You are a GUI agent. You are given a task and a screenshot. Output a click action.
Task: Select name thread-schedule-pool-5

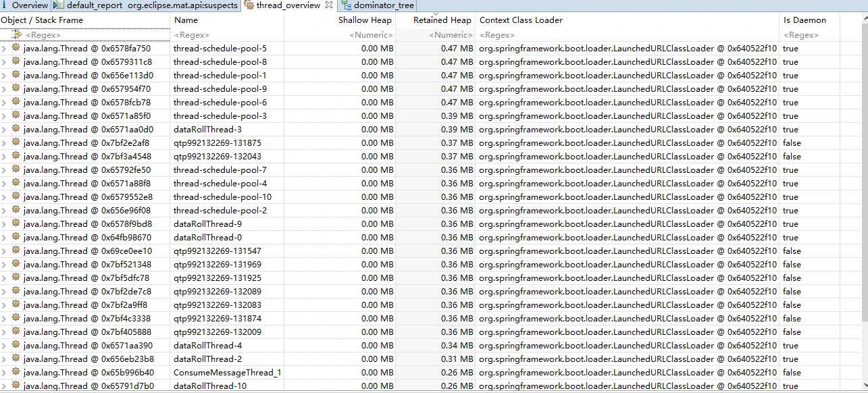click(220, 49)
